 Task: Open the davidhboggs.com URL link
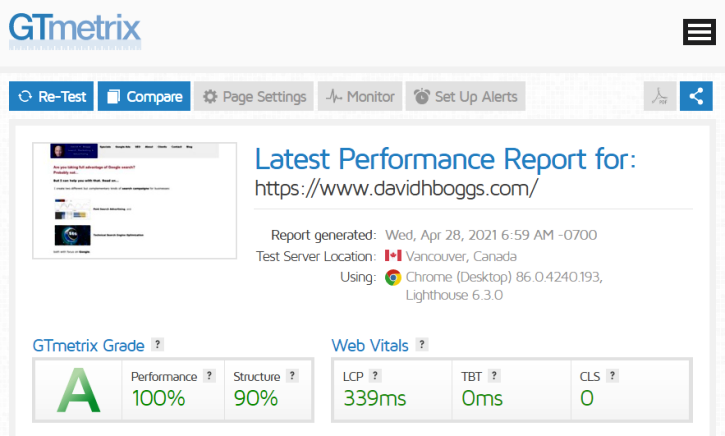(x=396, y=189)
